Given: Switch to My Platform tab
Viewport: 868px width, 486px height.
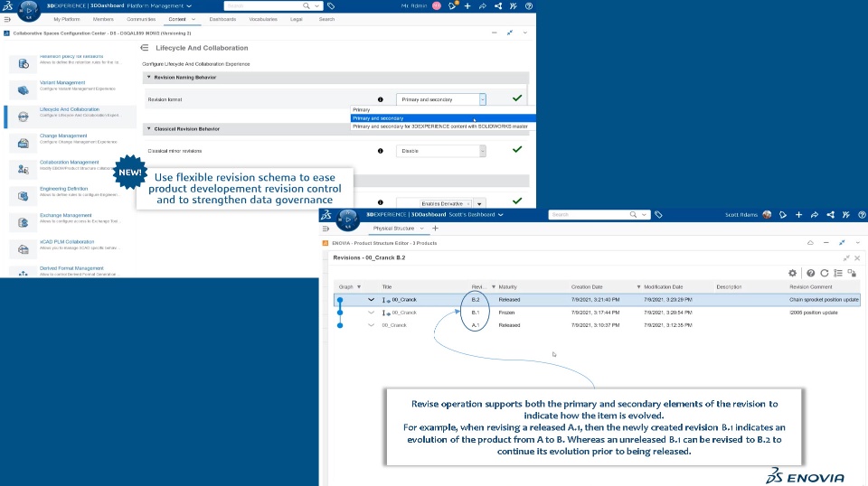Looking at the screenshot, I should click(66, 19).
